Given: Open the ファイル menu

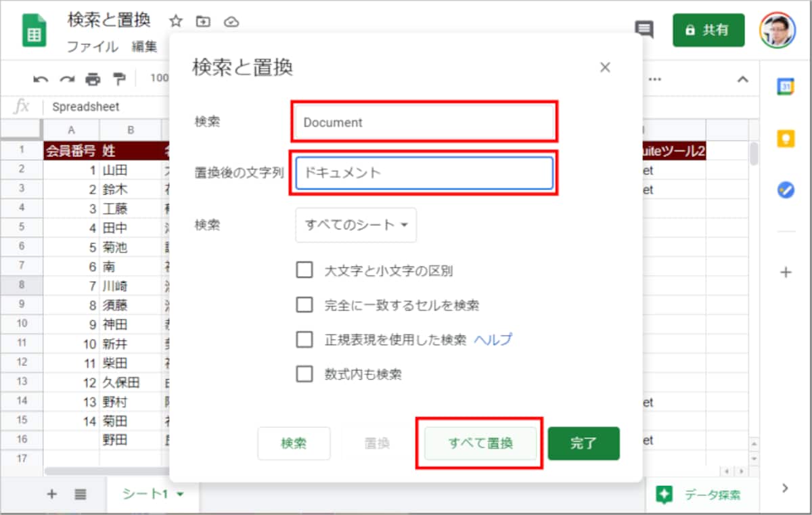Looking at the screenshot, I should pyautogui.click(x=93, y=47).
